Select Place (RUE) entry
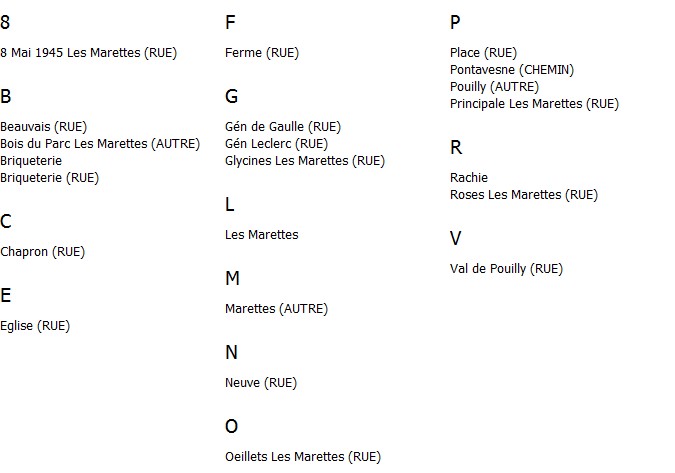The height and width of the screenshot is (473, 675). click(483, 53)
